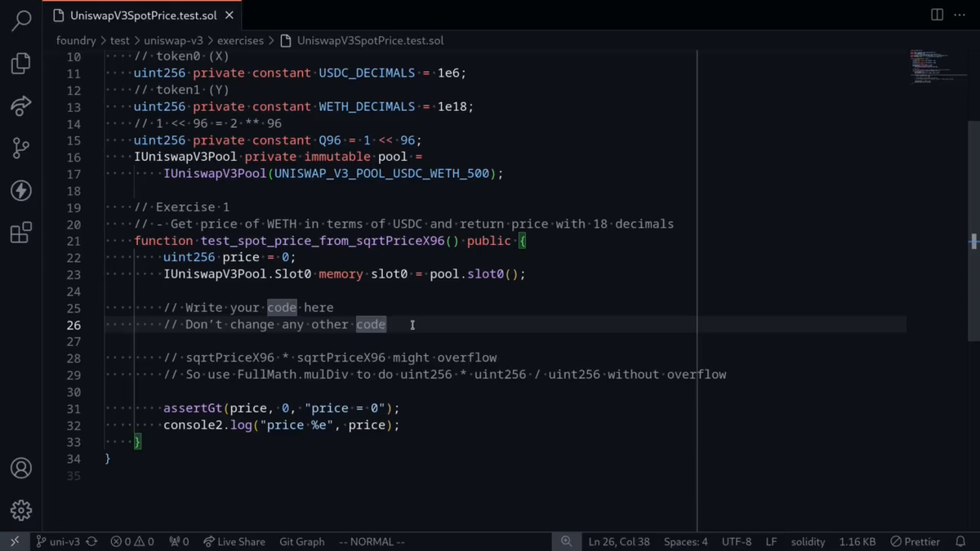This screenshot has height=551, width=980.
Task: Click the uni-v3 branch indicator
Action: (57, 541)
